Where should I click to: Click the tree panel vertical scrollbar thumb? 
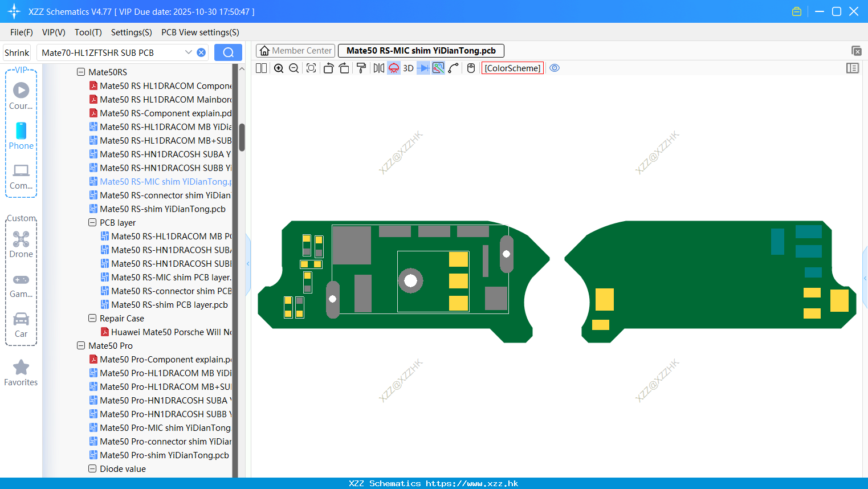242,137
